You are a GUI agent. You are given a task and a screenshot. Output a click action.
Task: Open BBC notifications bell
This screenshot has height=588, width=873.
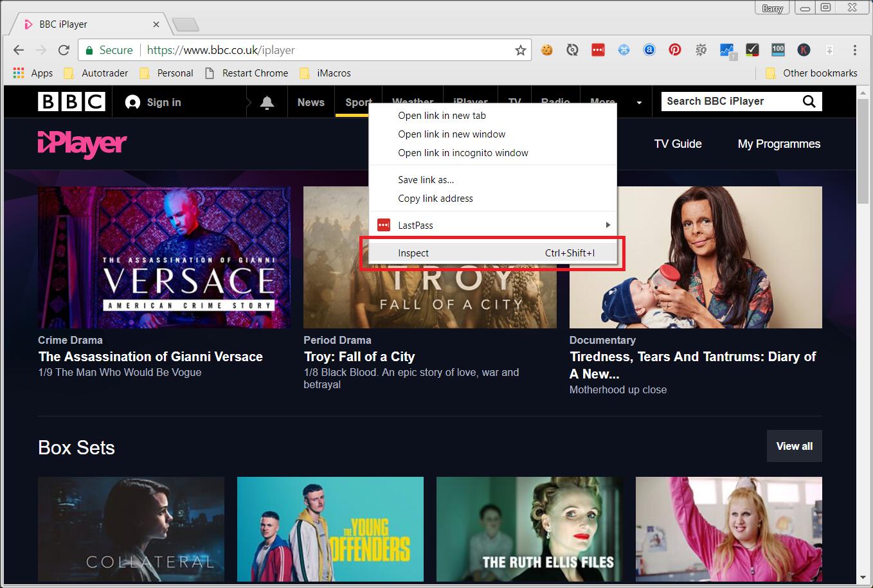tap(267, 102)
